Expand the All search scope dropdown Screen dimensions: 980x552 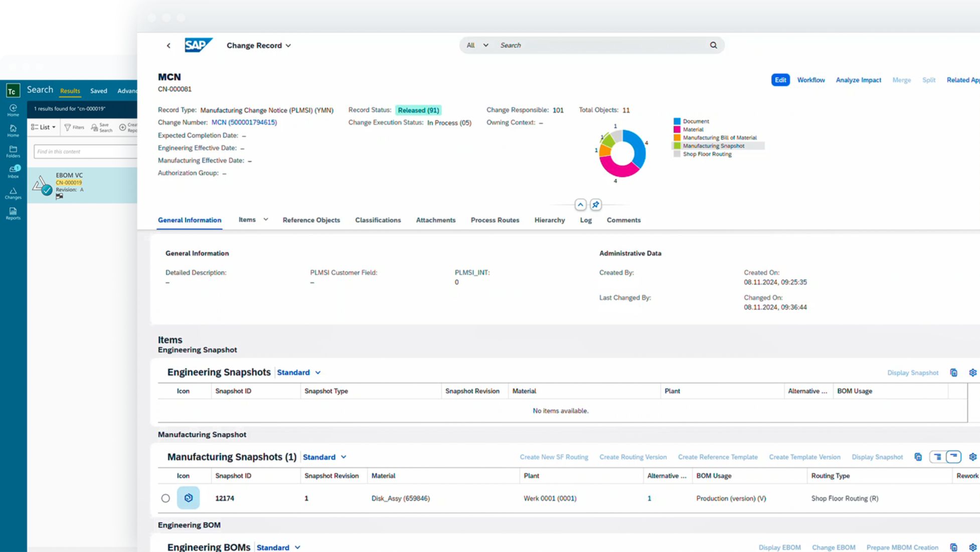coord(477,45)
